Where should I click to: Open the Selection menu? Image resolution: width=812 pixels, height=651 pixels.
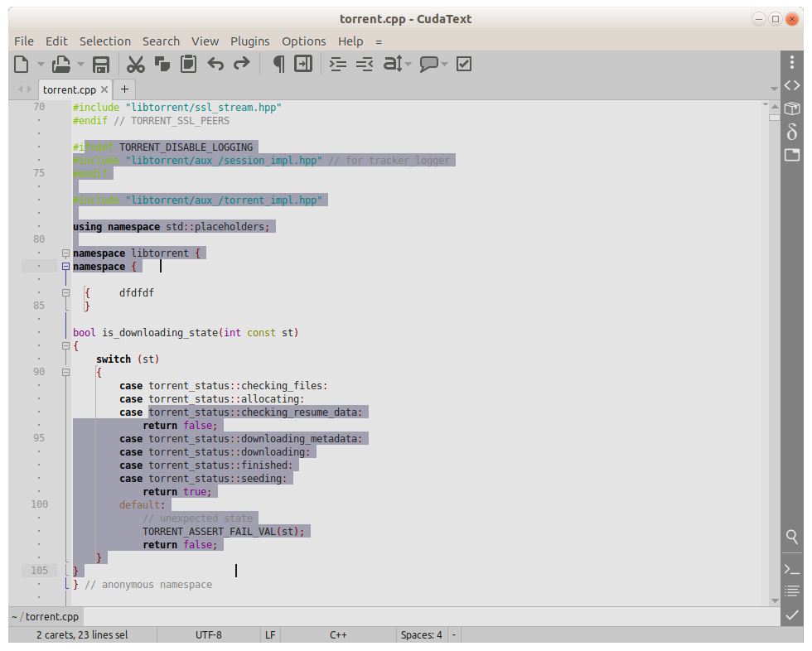(105, 41)
